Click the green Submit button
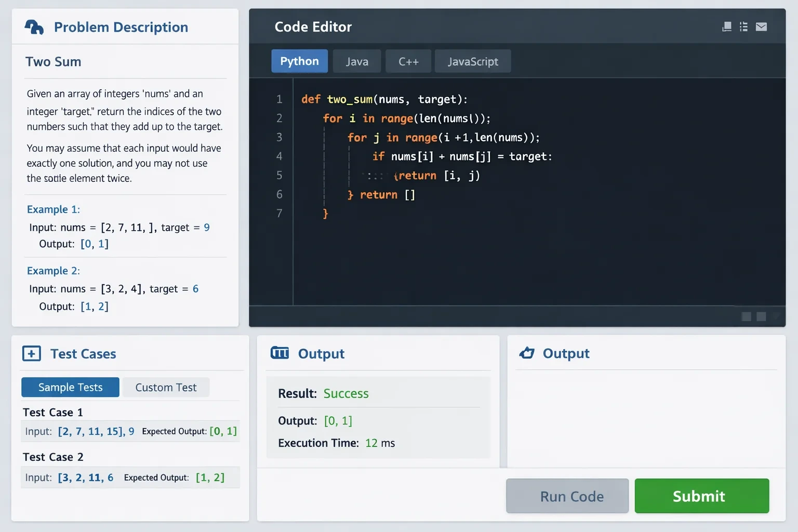Screen dimensions: 798x532 coord(702,496)
